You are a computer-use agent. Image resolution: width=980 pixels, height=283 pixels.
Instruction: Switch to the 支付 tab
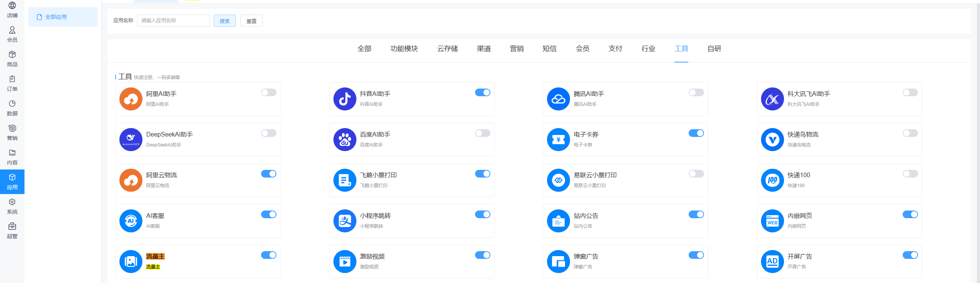(616, 49)
